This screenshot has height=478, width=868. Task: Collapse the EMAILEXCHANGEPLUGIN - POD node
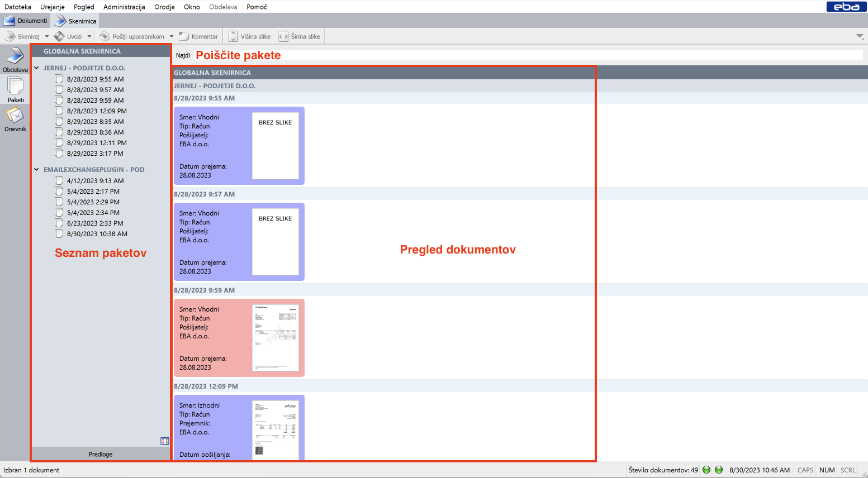click(x=36, y=170)
